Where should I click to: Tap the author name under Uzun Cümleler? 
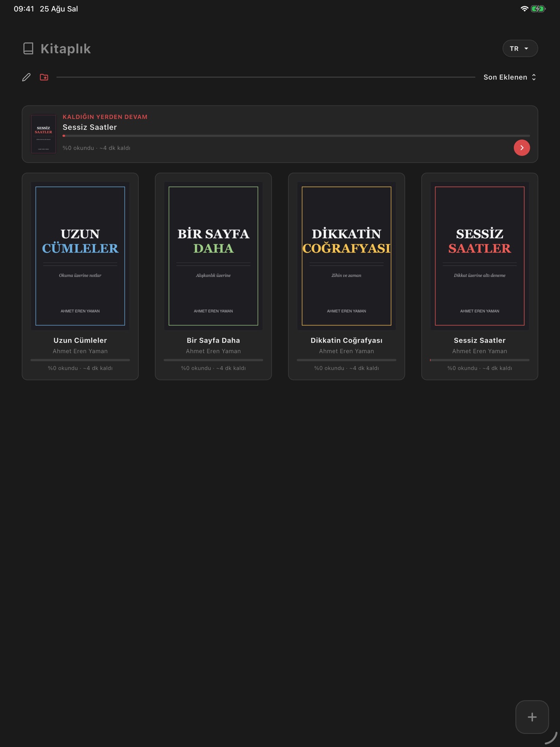coord(80,351)
